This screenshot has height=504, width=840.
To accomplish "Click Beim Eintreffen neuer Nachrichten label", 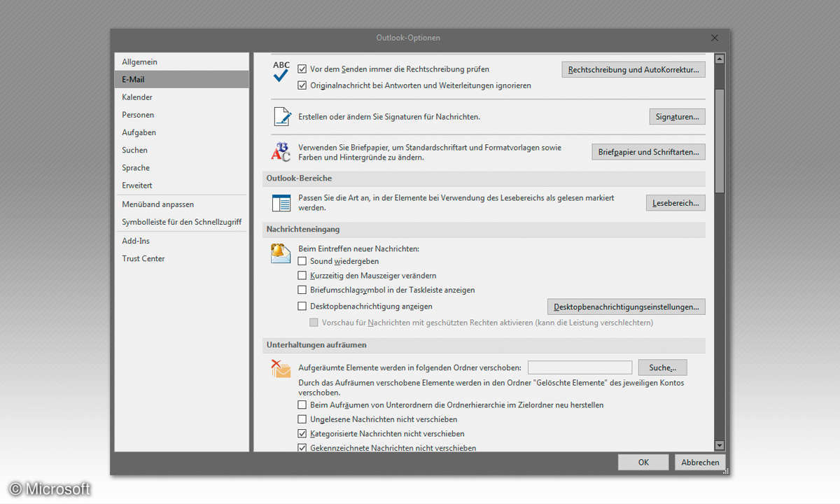I will [x=358, y=248].
